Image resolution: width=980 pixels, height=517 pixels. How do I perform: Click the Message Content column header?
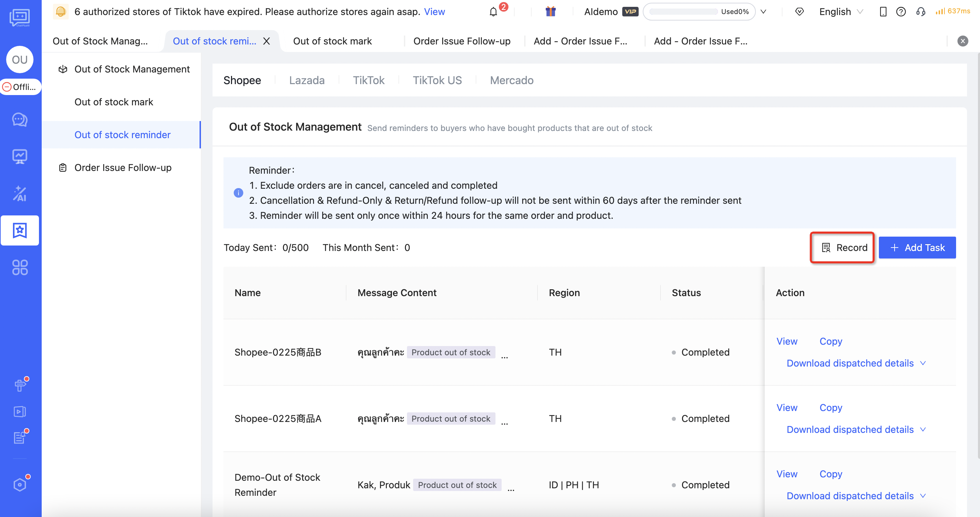pyautogui.click(x=397, y=293)
